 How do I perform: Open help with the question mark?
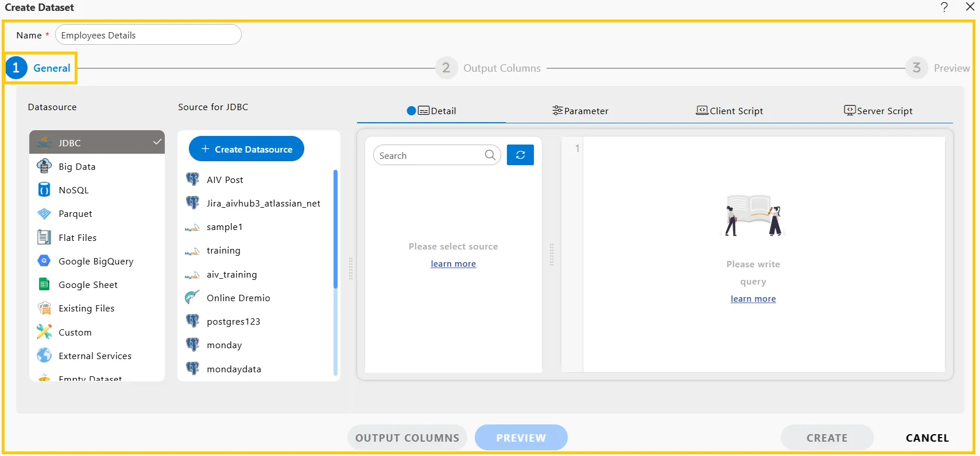pos(944,7)
